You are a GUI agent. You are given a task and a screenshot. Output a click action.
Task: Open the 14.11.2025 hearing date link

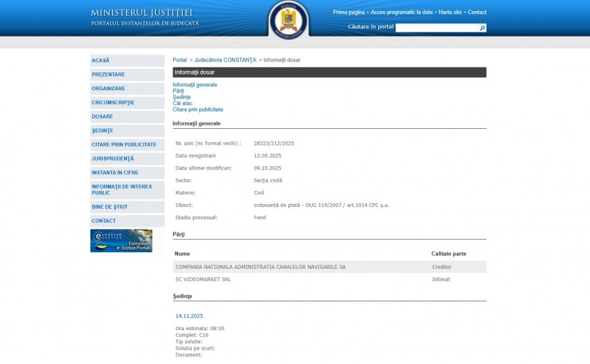tap(189, 316)
